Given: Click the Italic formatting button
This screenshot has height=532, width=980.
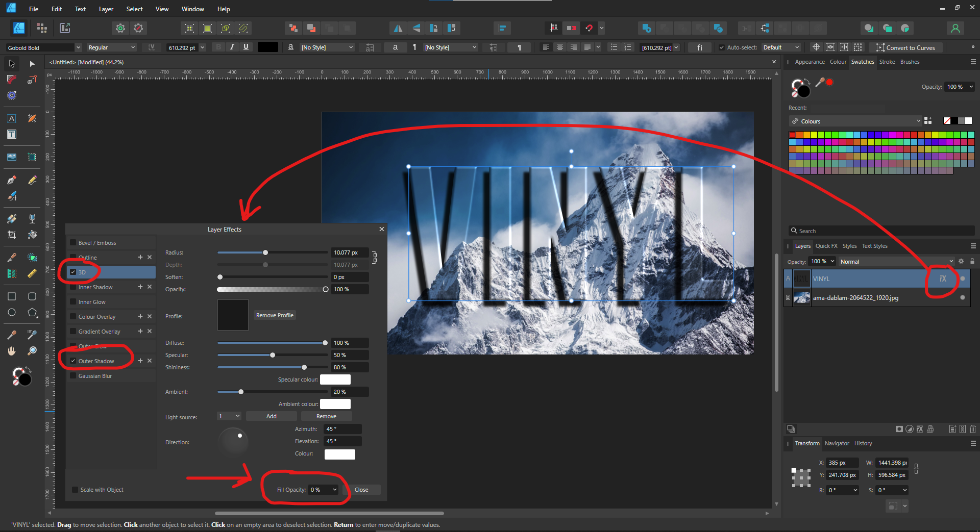Looking at the screenshot, I should pyautogui.click(x=232, y=47).
